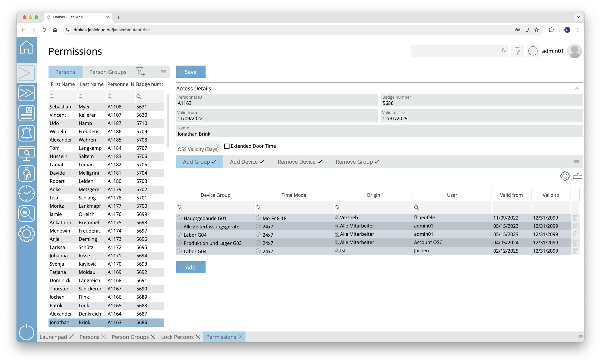The image size is (601, 364).
Task: Click the alarm bell sidebar icon
Action: (27, 133)
